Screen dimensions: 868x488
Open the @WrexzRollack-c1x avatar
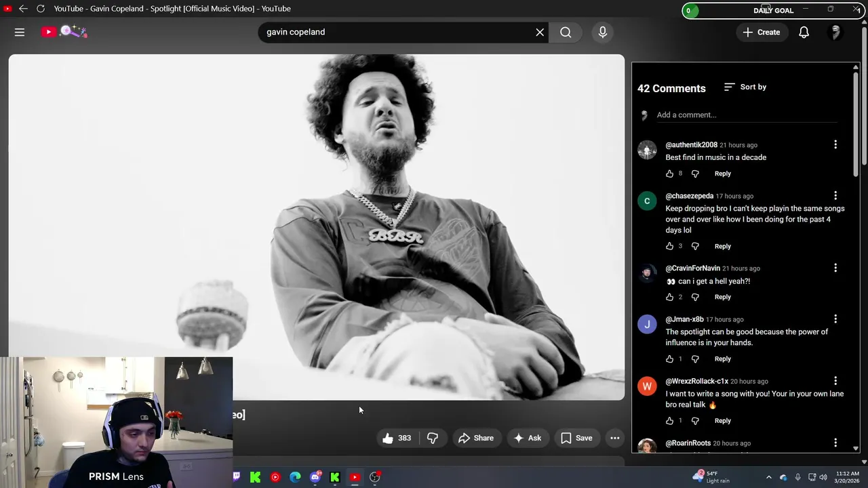pos(647,386)
